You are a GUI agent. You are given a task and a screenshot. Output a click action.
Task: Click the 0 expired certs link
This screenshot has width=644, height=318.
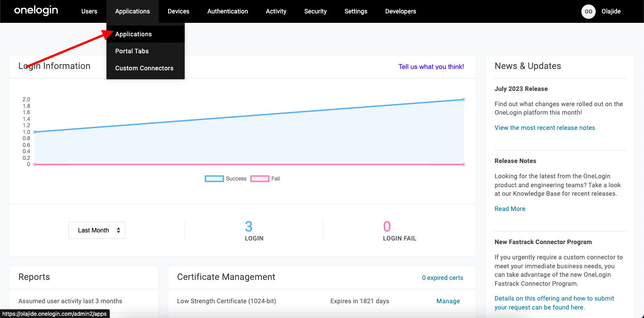pyautogui.click(x=443, y=278)
